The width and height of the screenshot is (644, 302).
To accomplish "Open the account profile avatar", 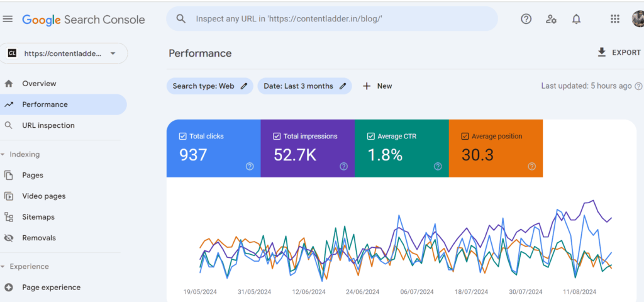I will 638,19.
